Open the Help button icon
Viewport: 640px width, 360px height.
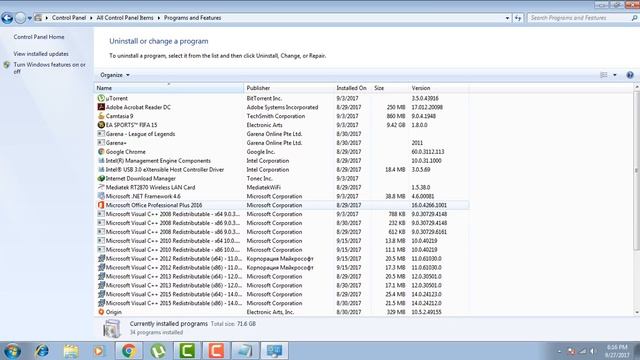[630, 75]
